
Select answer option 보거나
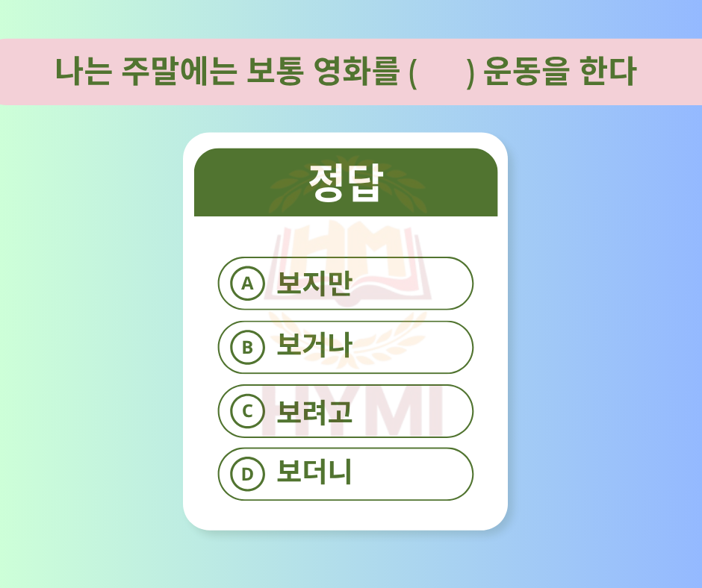point(346,347)
